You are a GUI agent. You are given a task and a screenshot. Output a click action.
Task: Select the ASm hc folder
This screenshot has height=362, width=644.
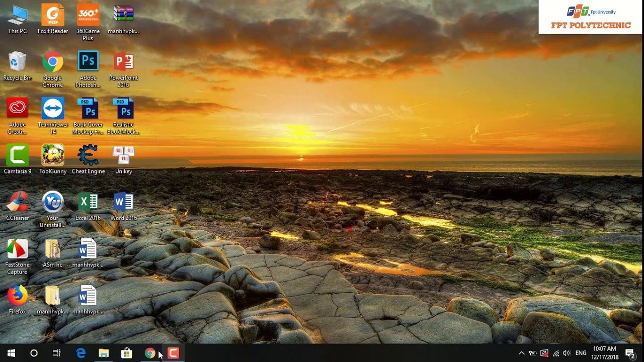(53, 253)
